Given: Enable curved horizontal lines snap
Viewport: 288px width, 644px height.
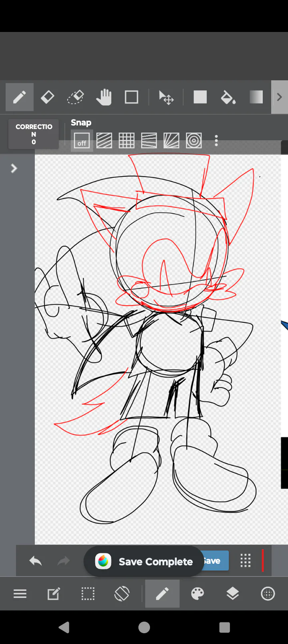Looking at the screenshot, I should pyautogui.click(x=149, y=141).
